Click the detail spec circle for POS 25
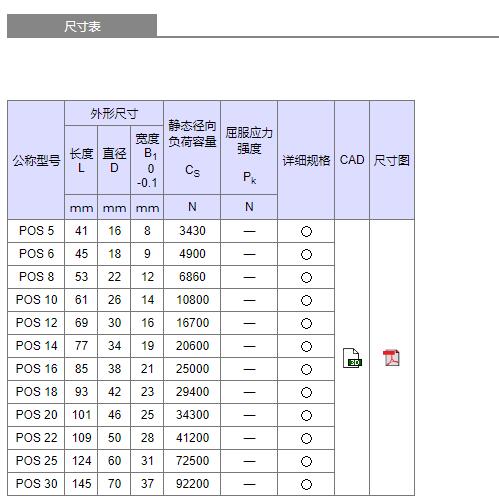Screen dimensions: 499x504 tap(306, 461)
